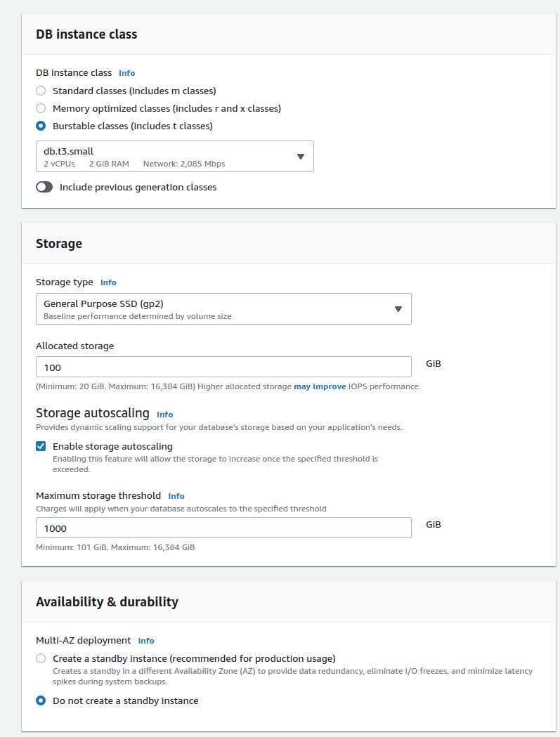The image size is (560, 737).
Task: Choose Memory optimized classes option
Action: click(x=41, y=108)
